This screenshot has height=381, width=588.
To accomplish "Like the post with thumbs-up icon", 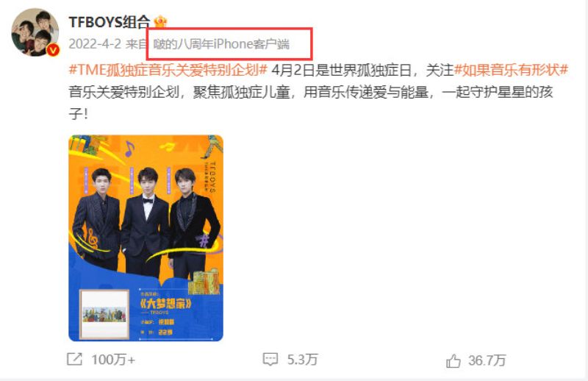I will (x=453, y=360).
